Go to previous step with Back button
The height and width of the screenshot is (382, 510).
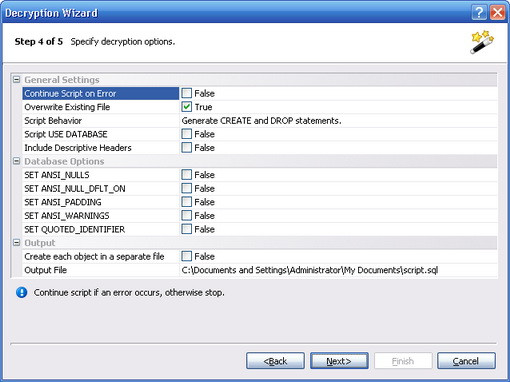(x=275, y=361)
